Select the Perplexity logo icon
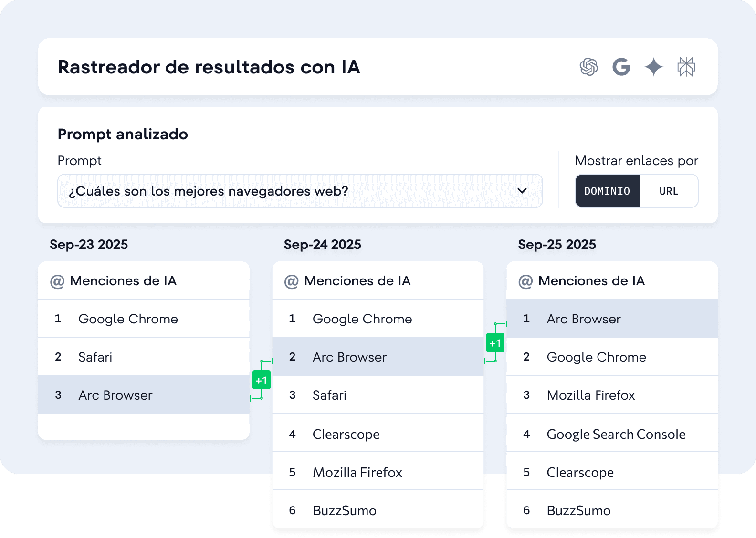This screenshot has height=538, width=756. tap(686, 67)
